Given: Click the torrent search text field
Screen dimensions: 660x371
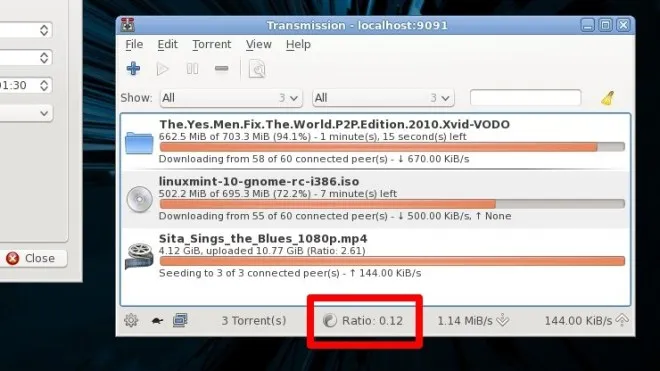Looking at the screenshot, I should pyautogui.click(x=525, y=98).
